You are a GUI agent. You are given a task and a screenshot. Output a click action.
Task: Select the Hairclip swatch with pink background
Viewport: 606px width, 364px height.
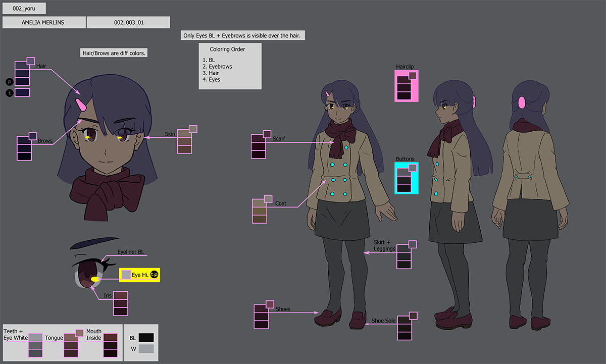pos(406,86)
